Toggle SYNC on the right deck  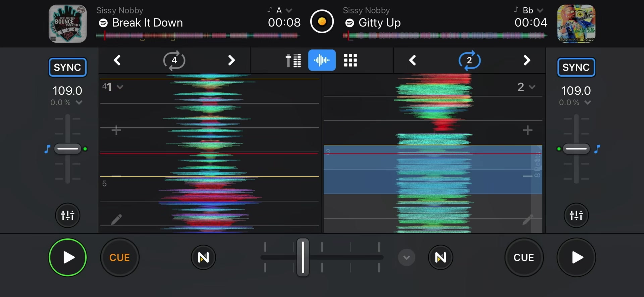pos(576,67)
